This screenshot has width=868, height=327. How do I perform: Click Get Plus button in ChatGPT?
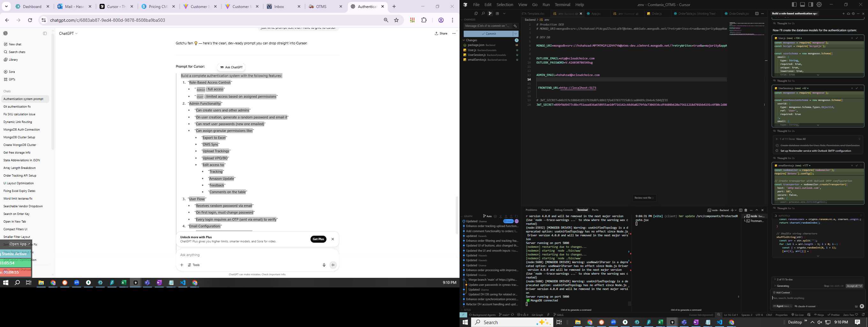(318, 239)
